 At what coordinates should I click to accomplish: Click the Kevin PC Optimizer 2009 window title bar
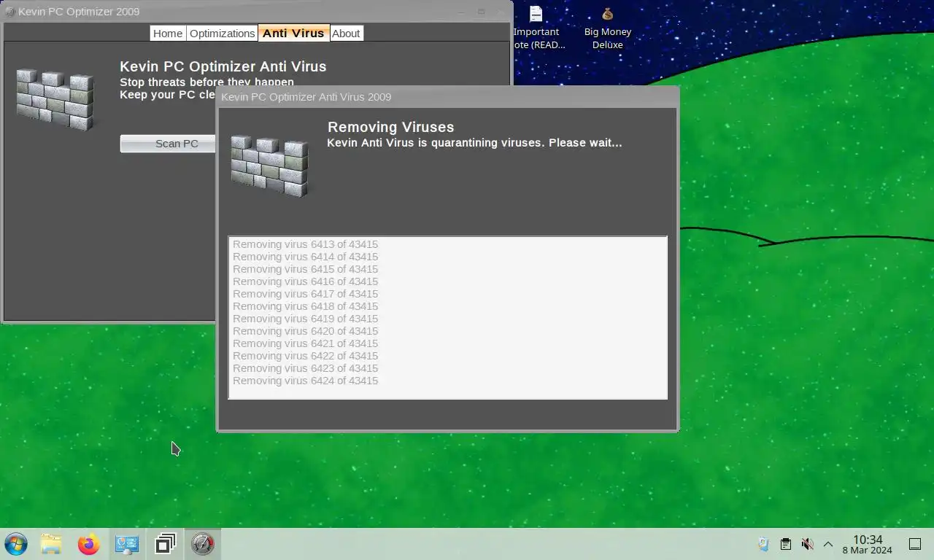click(257, 12)
